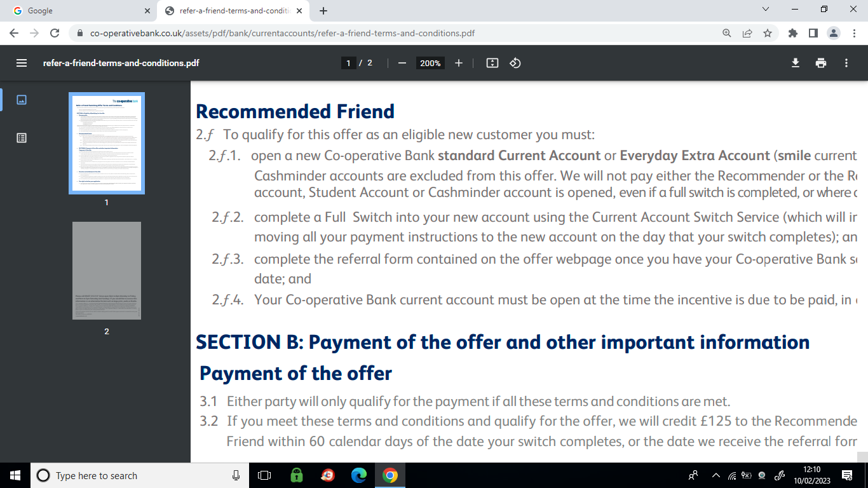Viewport: 868px width, 488px height.
Task: Close the Google tab
Action: tap(147, 11)
